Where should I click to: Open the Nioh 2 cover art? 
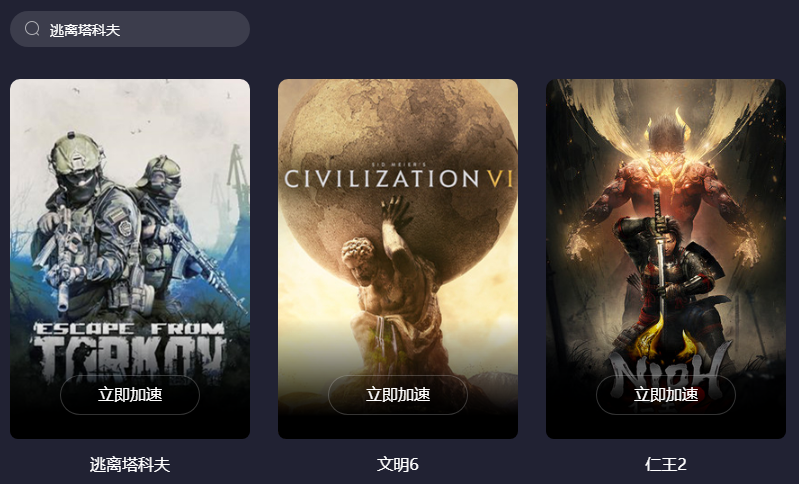[666, 258]
